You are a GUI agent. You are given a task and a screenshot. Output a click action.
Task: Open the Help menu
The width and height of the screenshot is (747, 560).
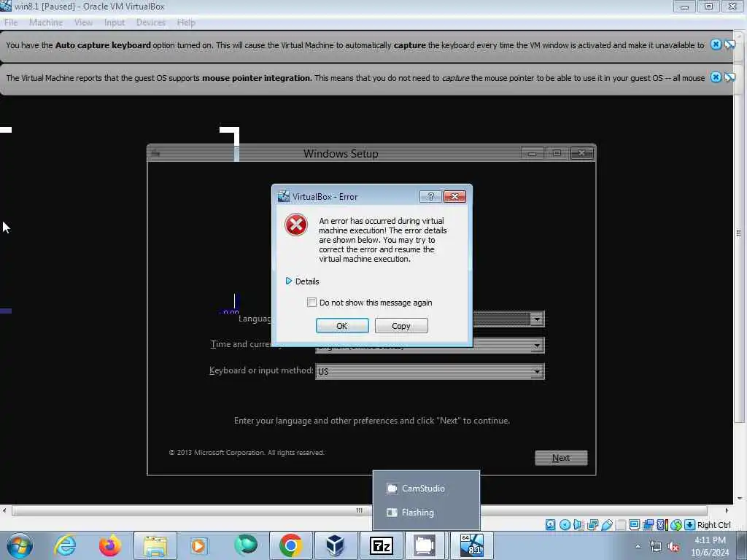pyautogui.click(x=186, y=23)
